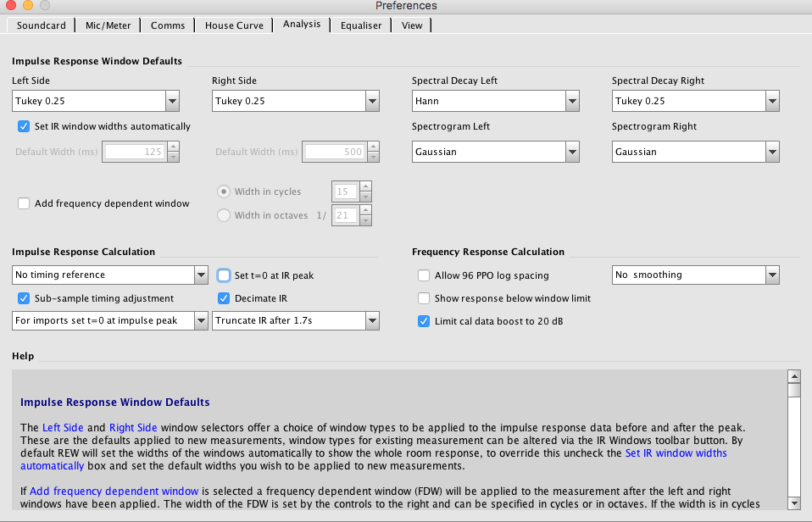Switch to the View tab
Viewport: 812px width, 522px height.
click(x=412, y=25)
